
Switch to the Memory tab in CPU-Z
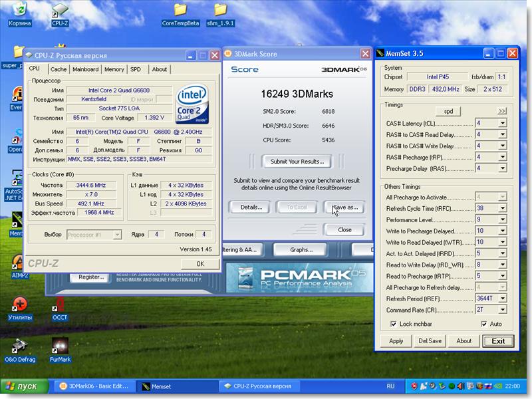coord(114,69)
